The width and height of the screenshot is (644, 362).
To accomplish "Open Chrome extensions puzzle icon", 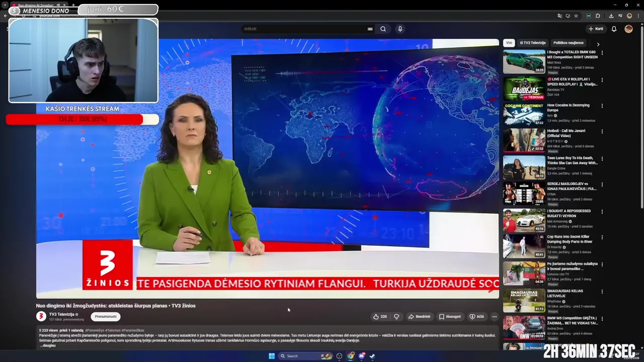I will (x=598, y=16).
